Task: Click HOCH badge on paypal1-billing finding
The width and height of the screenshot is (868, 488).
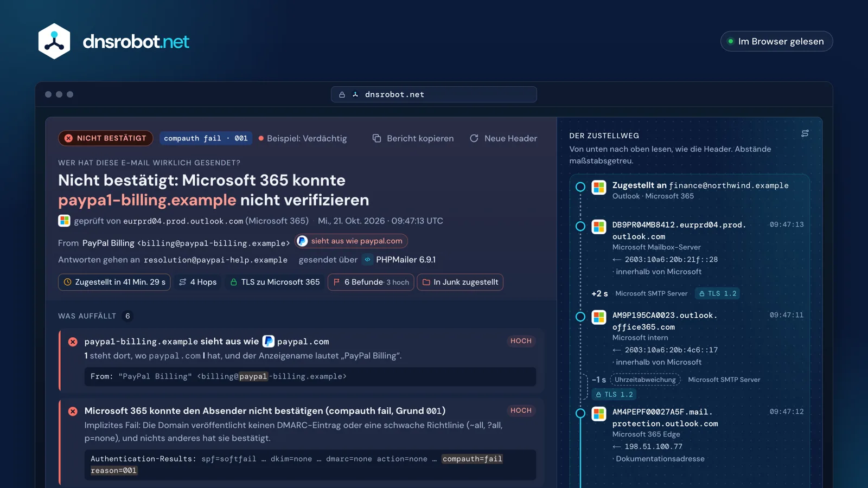Action: (x=521, y=341)
